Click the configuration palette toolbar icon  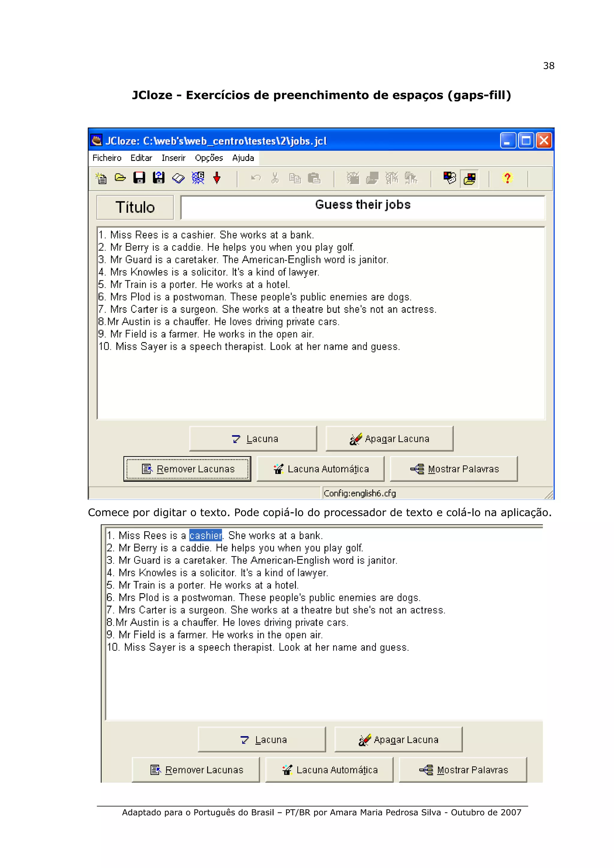(x=449, y=178)
